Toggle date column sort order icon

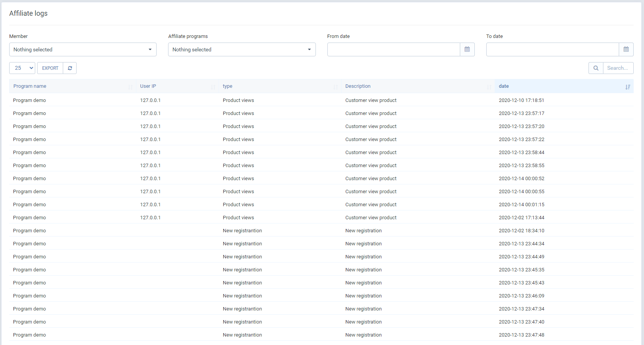[x=628, y=87]
